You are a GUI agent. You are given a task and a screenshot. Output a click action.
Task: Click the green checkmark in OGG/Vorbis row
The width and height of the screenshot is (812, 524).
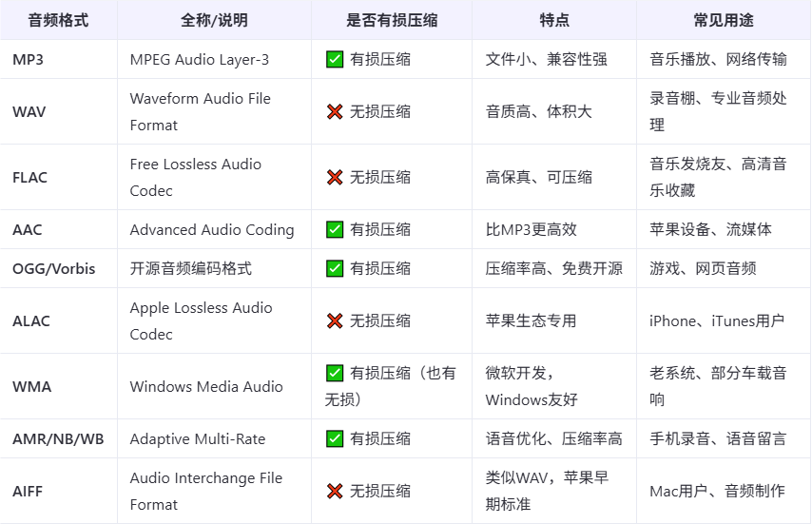335,268
